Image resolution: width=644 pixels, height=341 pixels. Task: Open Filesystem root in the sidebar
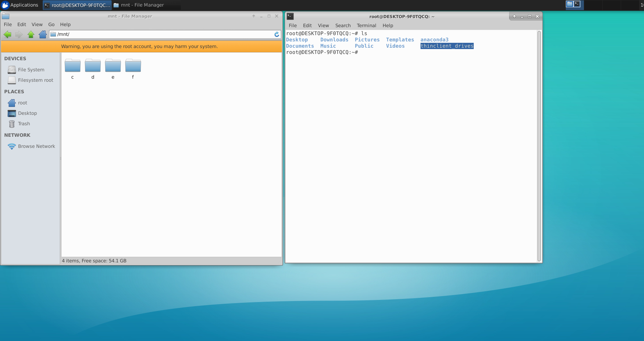[x=31, y=80]
